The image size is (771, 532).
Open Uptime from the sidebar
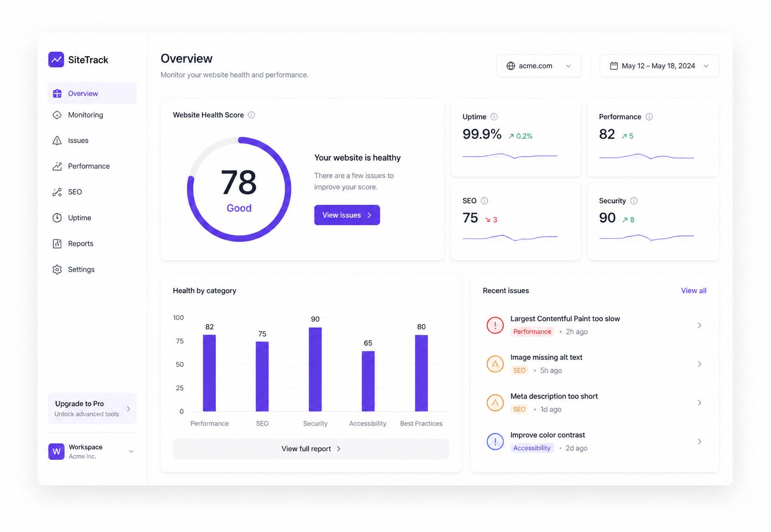[x=92, y=218]
